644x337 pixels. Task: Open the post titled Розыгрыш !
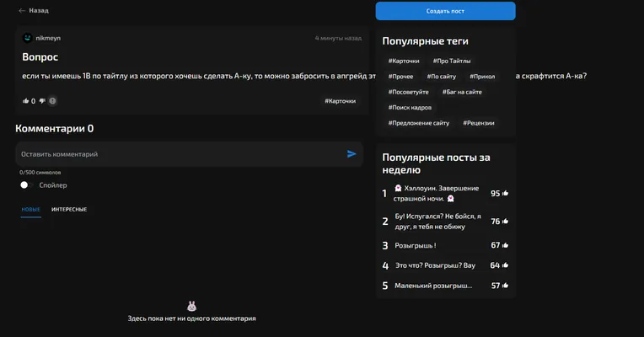tap(416, 245)
